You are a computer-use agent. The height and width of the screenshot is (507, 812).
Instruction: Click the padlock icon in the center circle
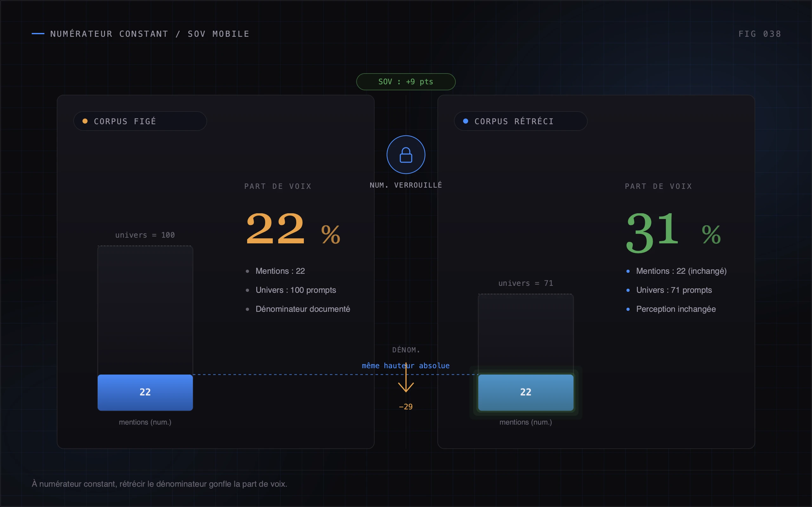pos(406,155)
